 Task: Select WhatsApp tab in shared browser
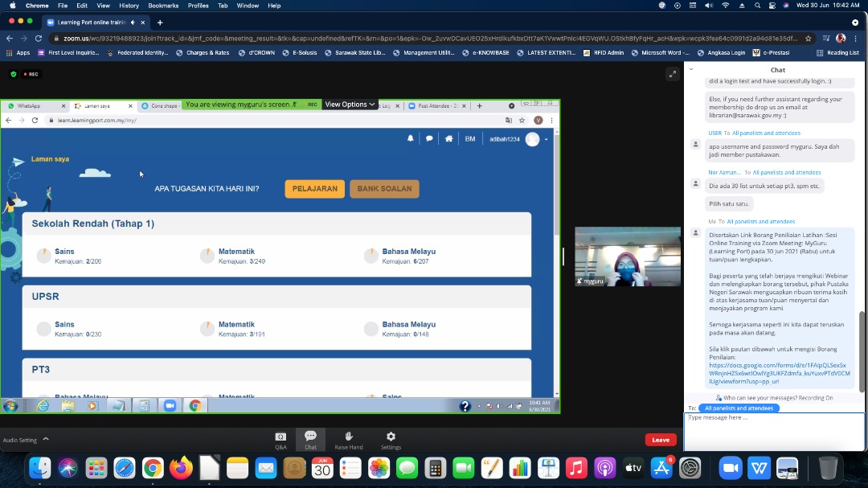tap(36, 106)
